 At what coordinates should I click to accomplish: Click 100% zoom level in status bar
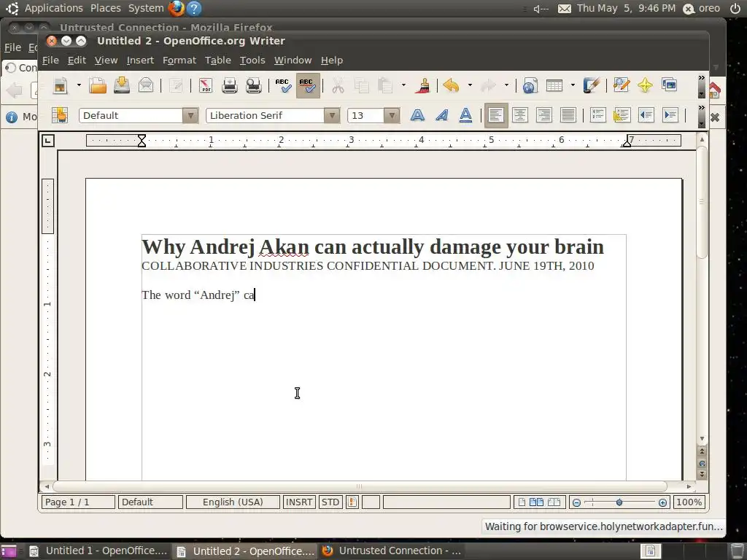pos(689,502)
